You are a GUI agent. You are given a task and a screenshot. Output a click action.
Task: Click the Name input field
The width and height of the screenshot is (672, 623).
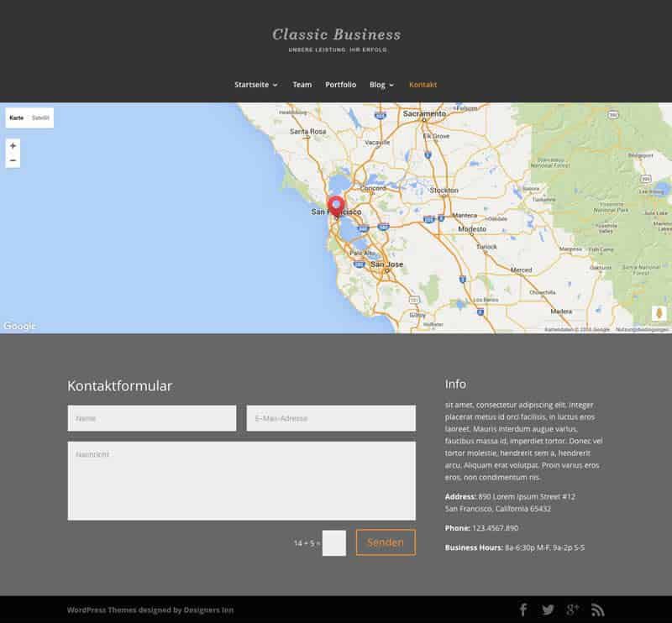pos(151,418)
